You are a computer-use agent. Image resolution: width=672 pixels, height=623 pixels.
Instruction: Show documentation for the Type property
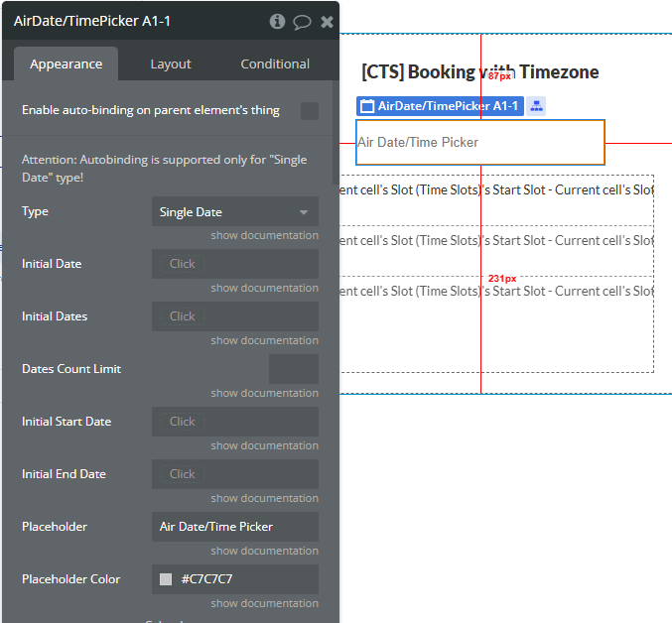pos(264,235)
